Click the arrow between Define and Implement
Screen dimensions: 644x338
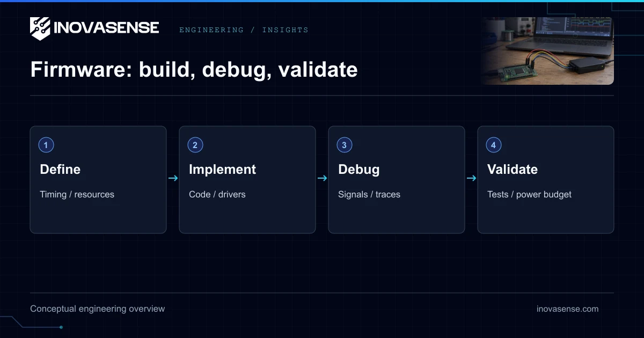point(173,179)
